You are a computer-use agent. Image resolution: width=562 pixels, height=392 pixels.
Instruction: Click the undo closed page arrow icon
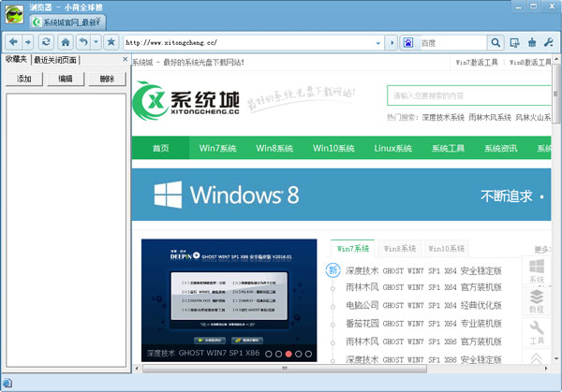(x=83, y=42)
